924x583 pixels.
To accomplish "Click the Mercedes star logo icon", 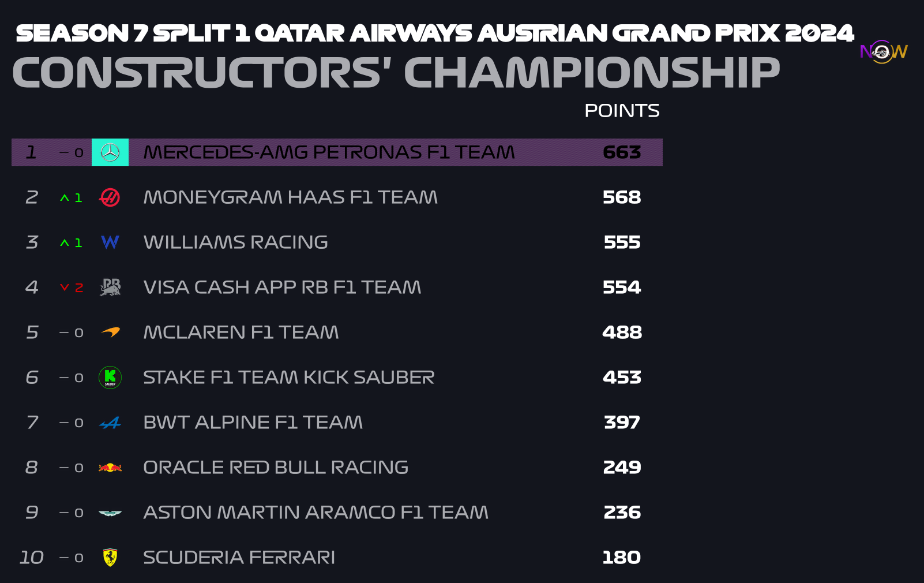I will pos(110,152).
